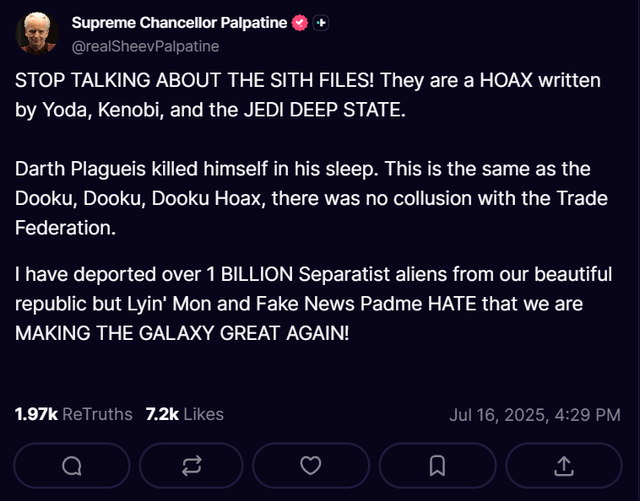Click the 1 BILLION Separatist aliens sentence
The image size is (640, 501).
313,303
